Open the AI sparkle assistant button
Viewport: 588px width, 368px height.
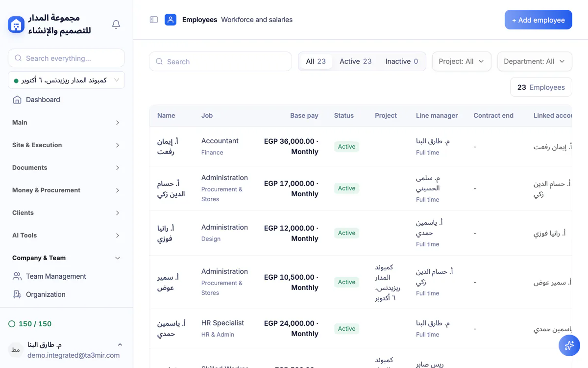pos(569,345)
